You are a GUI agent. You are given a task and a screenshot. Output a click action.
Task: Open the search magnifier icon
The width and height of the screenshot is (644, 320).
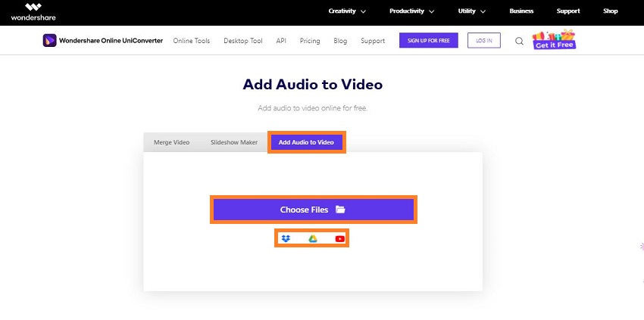coord(519,41)
